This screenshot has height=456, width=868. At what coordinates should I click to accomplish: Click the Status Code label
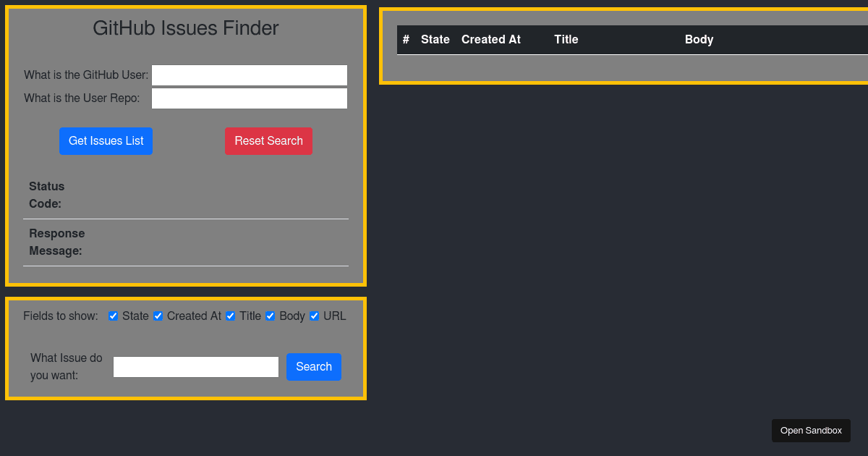pos(46,195)
